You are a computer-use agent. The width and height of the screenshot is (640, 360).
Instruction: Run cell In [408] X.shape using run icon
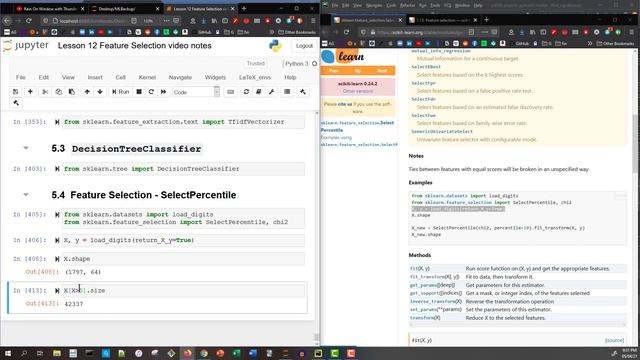(x=57, y=259)
